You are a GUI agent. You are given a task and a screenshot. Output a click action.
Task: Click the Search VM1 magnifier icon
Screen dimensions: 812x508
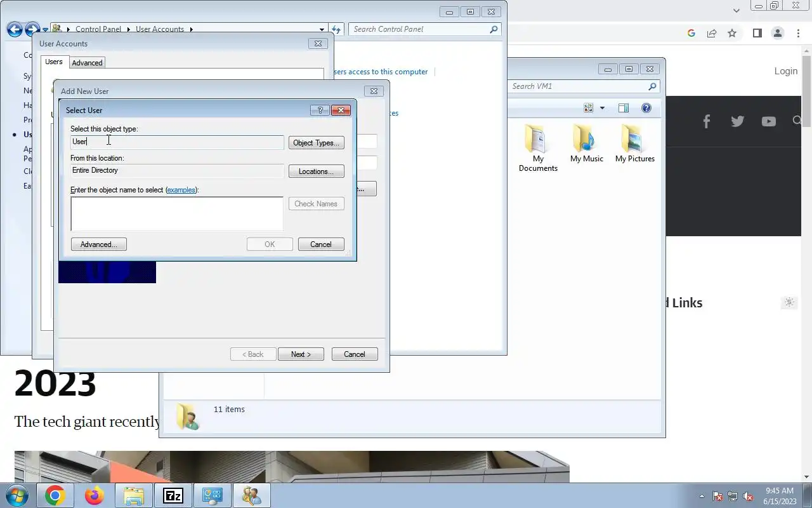pyautogui.click(x=652, y=86)
